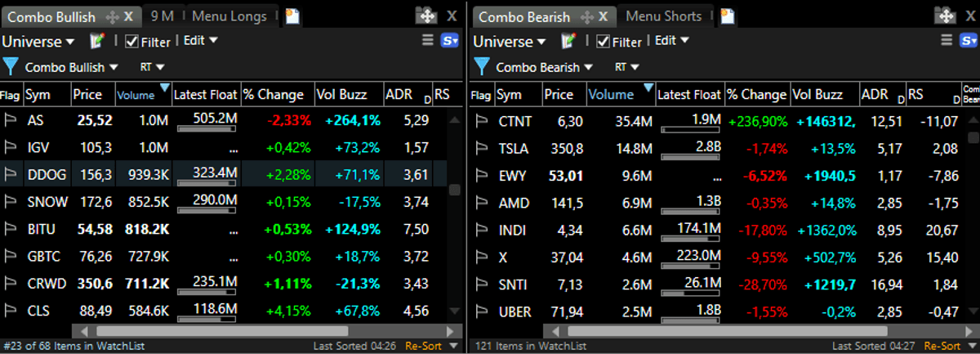Open the notes icon next to bullish Universe
This screenshot has height=354, width=980.
pyautogui.click(x=97, y=41)
